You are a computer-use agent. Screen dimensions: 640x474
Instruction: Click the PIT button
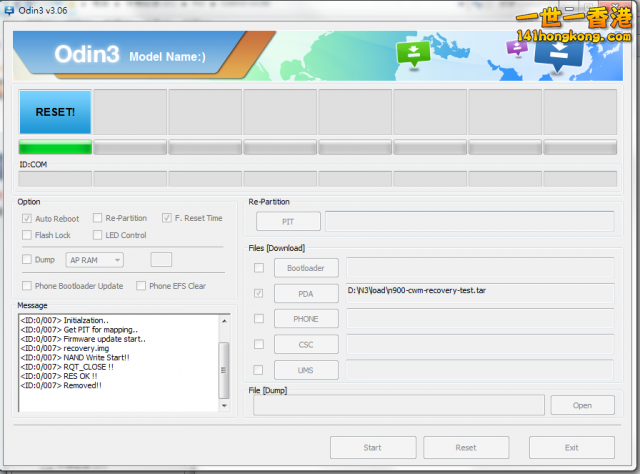point(288,221)
